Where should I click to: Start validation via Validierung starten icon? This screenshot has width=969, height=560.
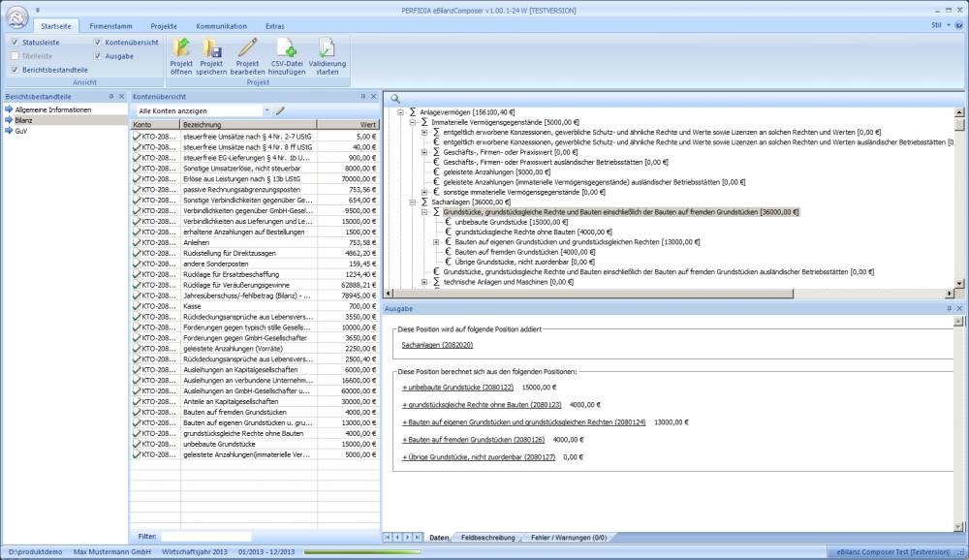tap(327, 47)
